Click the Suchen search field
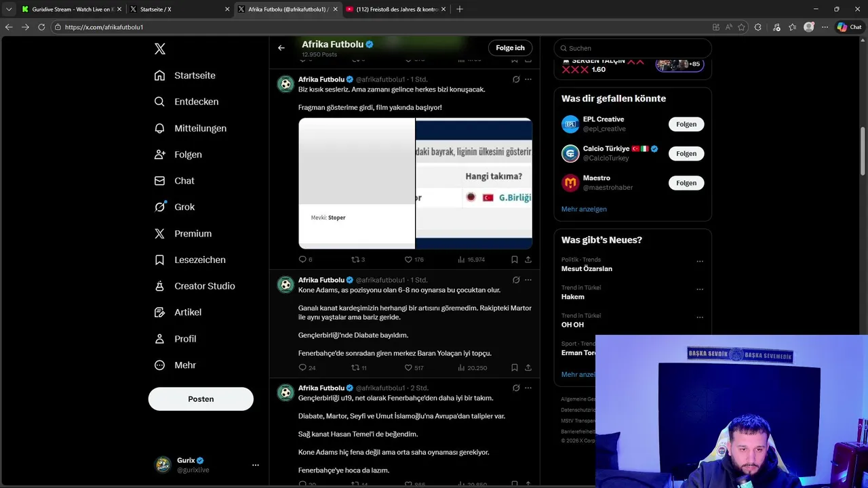This screenshot has height=488, width=868. pos(633,48)
